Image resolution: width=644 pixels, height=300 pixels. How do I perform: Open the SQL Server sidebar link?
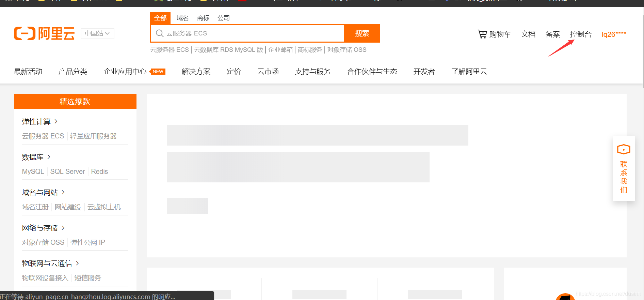point(67,171)
